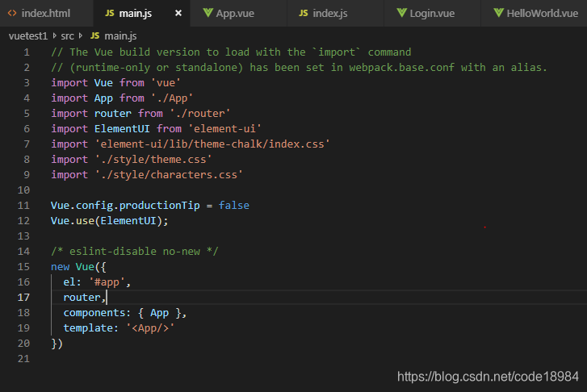The height and width of the screenshot is (392, 587).
Task: Click the Vue logo icon on Login.vue tab
Action: [x=401, y=13]
